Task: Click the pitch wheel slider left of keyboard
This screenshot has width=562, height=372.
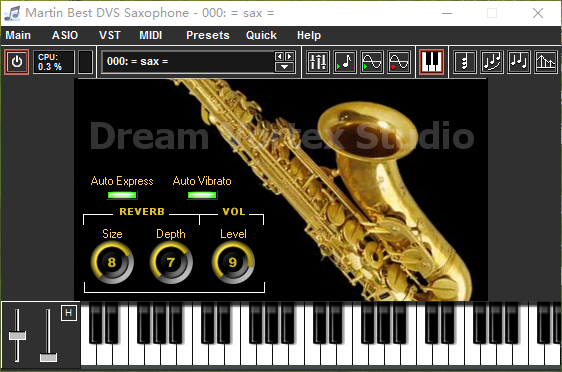Action: (x=17, y=335)
